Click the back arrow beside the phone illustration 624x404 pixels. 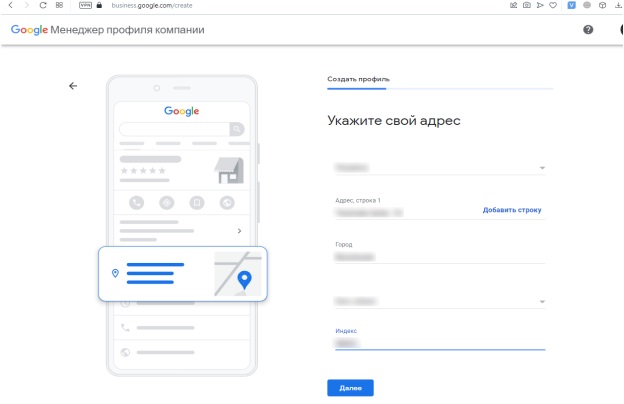[x=72, y=86]
